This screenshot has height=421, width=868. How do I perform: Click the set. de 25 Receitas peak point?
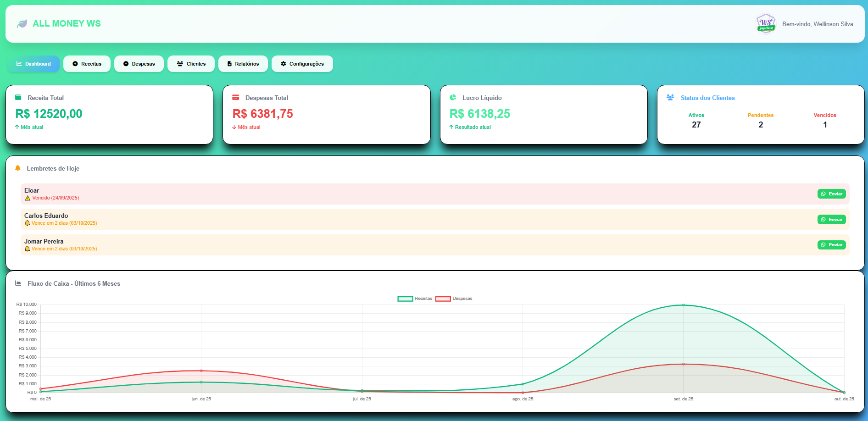click(683, 305)
